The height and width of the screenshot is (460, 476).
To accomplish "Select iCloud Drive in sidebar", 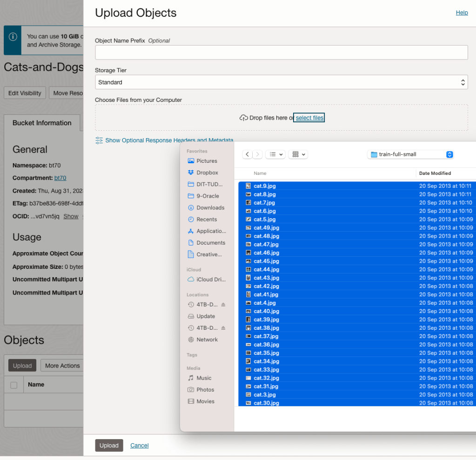I will (x=210, y=280).
